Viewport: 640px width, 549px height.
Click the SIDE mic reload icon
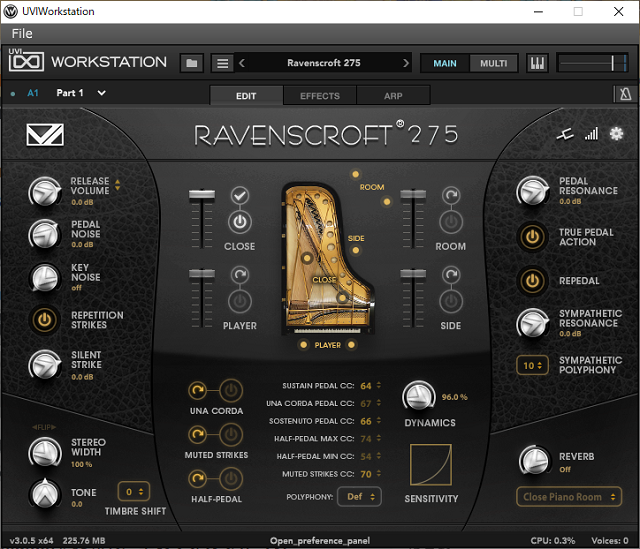(x=451, y=275)
